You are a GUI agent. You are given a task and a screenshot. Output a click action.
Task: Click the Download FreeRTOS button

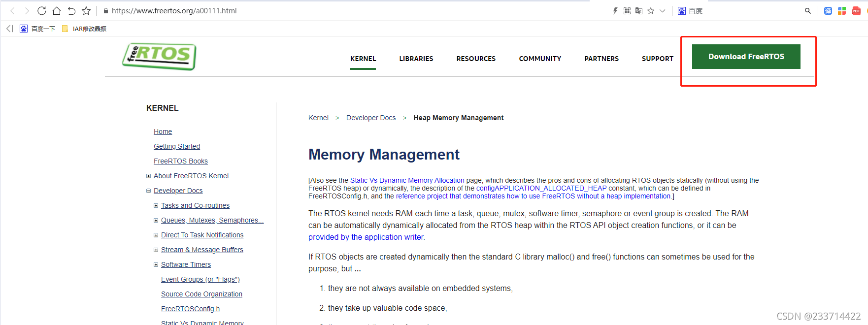pyautogui.click(x=746, y=57)
